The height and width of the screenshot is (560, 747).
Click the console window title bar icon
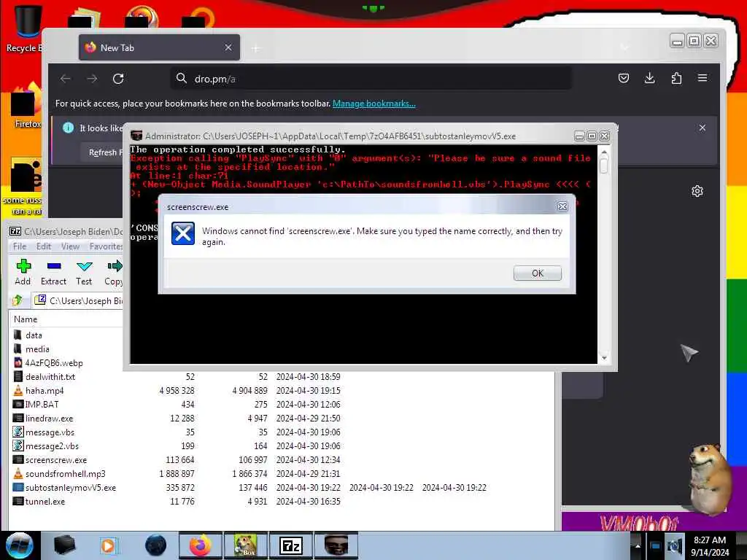tap(136, 136)
